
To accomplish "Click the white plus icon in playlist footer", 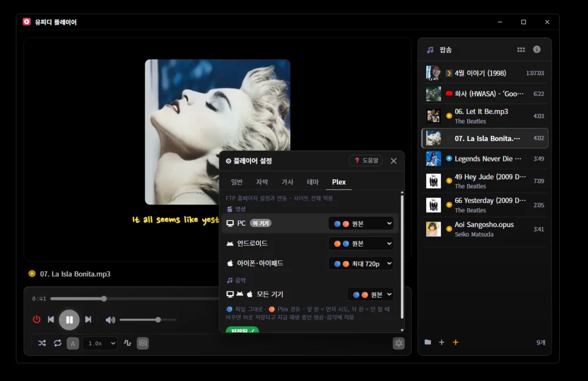I will tap(442, 342).
